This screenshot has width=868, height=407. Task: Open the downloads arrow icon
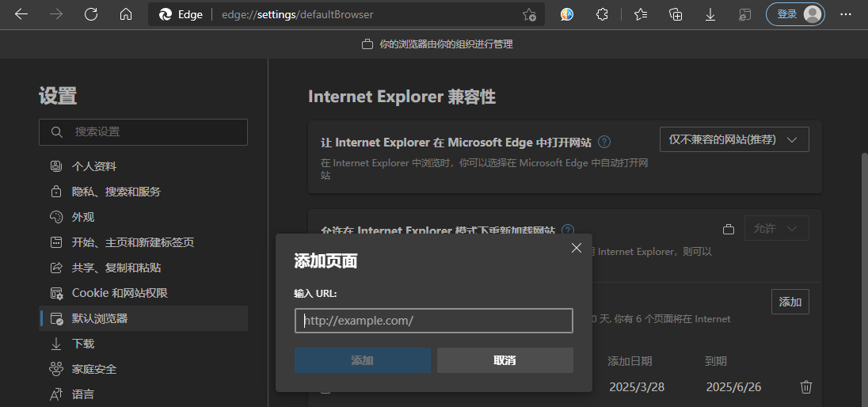710,14
